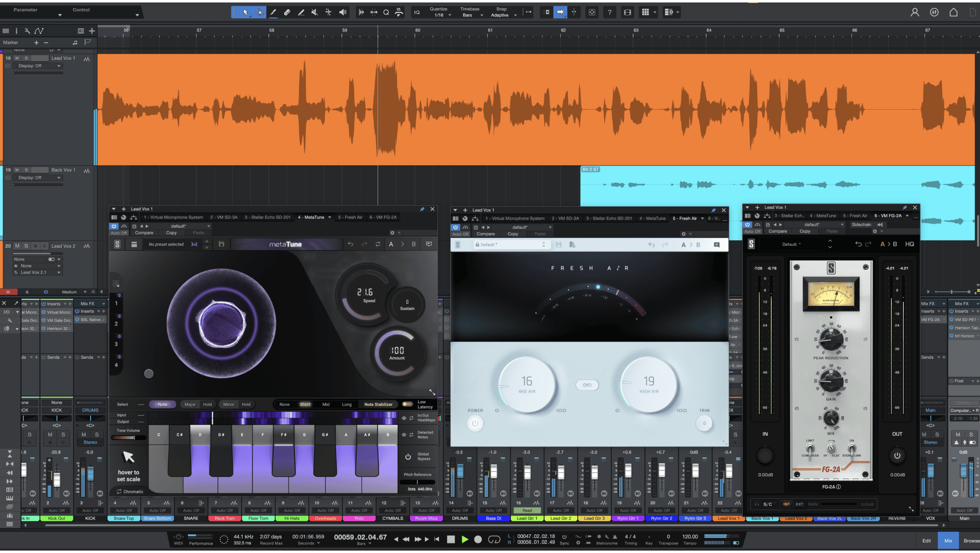980x553 pixels.
Task: Solo the Back Vox 1 track
Action: 26,170
